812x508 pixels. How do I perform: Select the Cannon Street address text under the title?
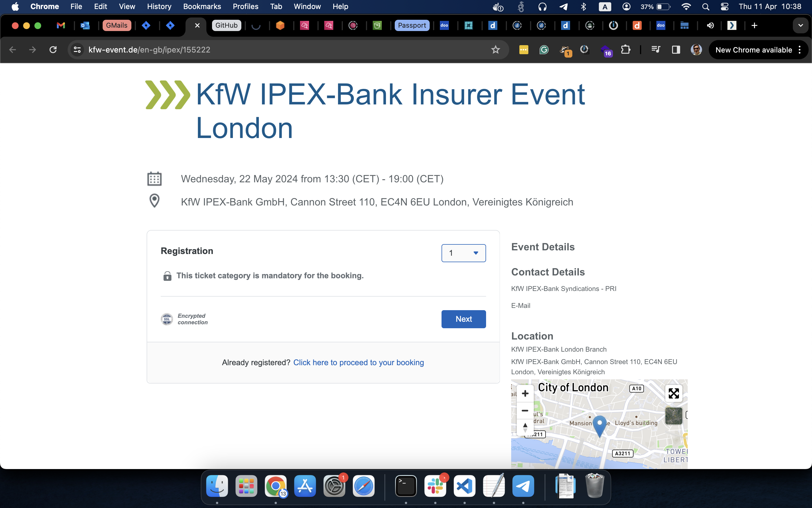click(x=377, y=202)
